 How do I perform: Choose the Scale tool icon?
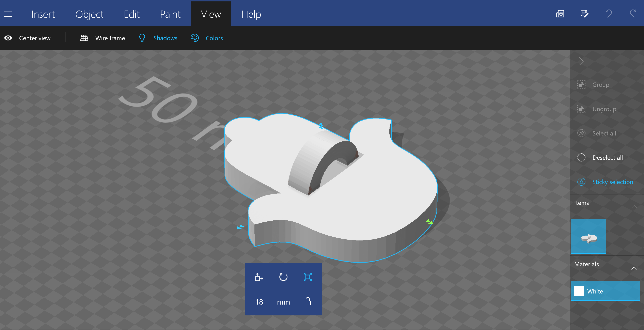click(x=308, y=277)
